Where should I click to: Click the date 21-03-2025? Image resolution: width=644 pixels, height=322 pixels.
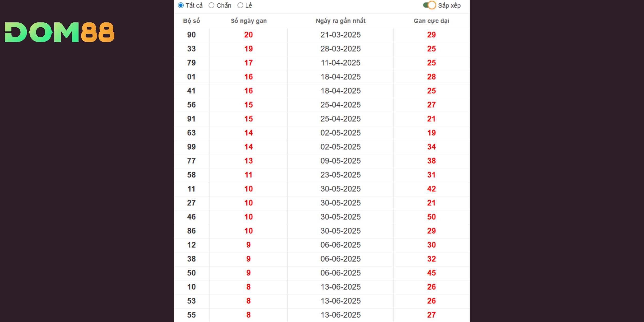pyautogui.click(x=341, y=35)
